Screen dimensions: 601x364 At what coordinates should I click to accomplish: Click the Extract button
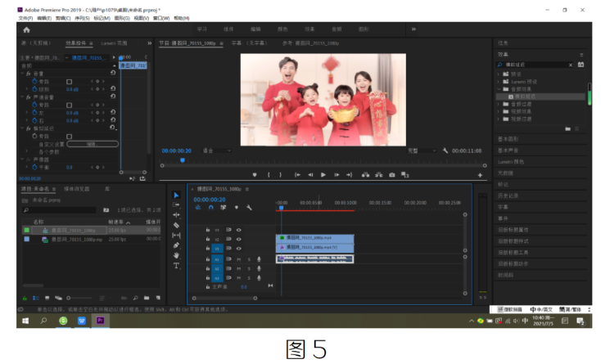pos(378,175)
